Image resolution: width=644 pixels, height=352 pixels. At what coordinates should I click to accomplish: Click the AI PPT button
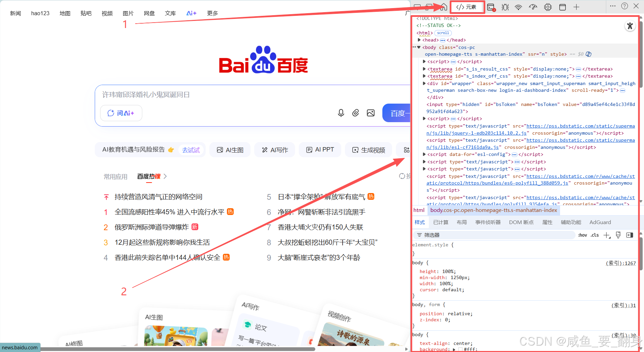[320, 150]
